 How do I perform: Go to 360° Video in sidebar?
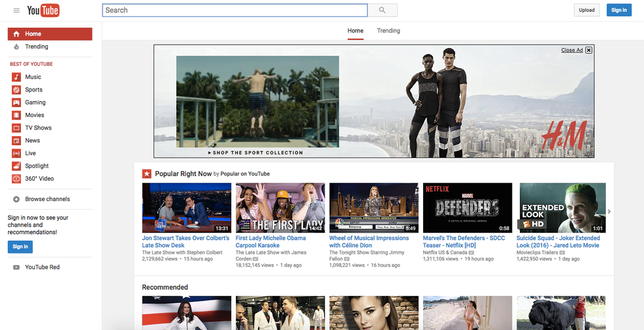[x=39, y=179]
